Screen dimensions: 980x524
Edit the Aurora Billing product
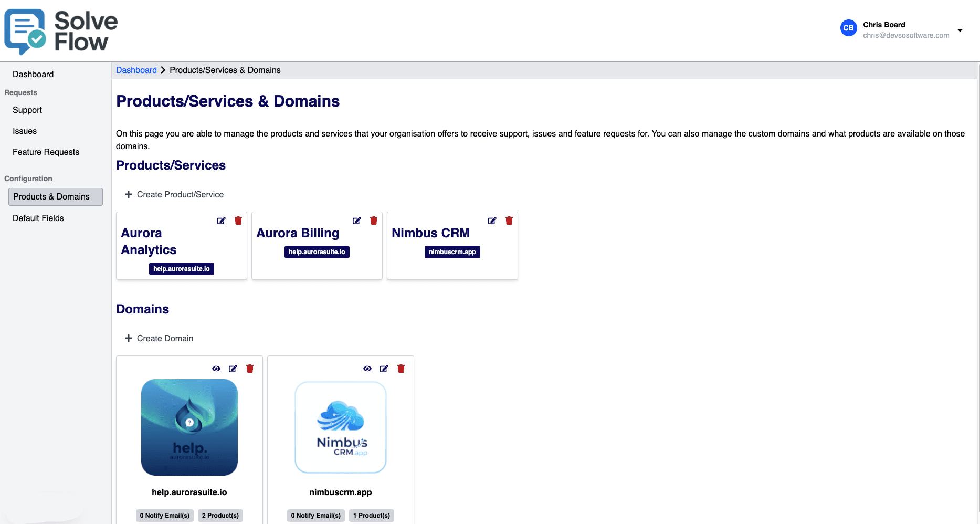[356, 221]
